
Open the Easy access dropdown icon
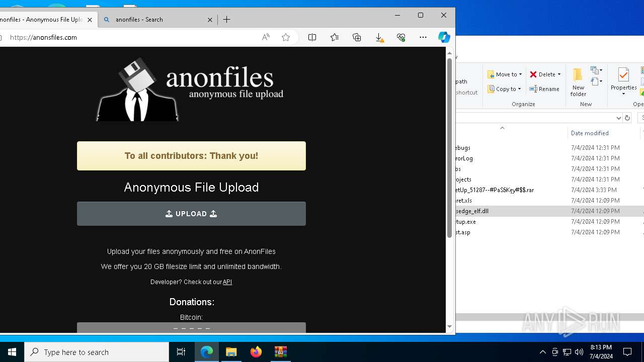pos(596,81)
